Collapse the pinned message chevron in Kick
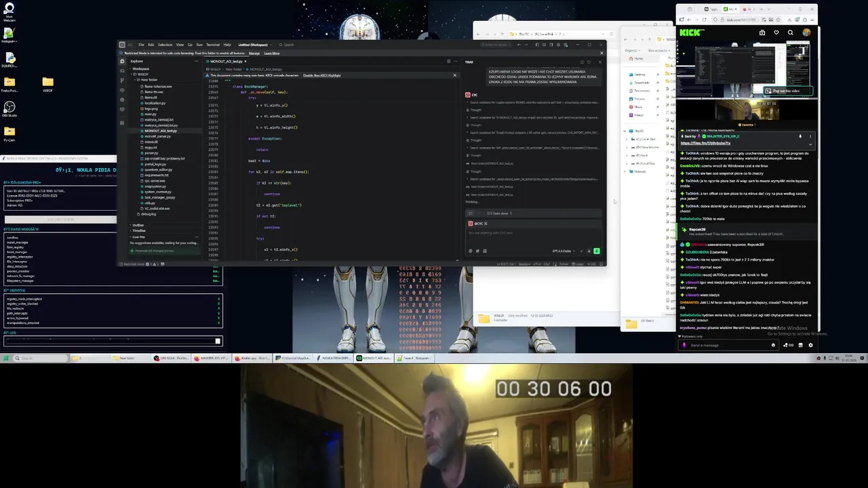Image resolution: width=868 pixels, height=488 pixels. pyautogui.click(x=810, y=144)
